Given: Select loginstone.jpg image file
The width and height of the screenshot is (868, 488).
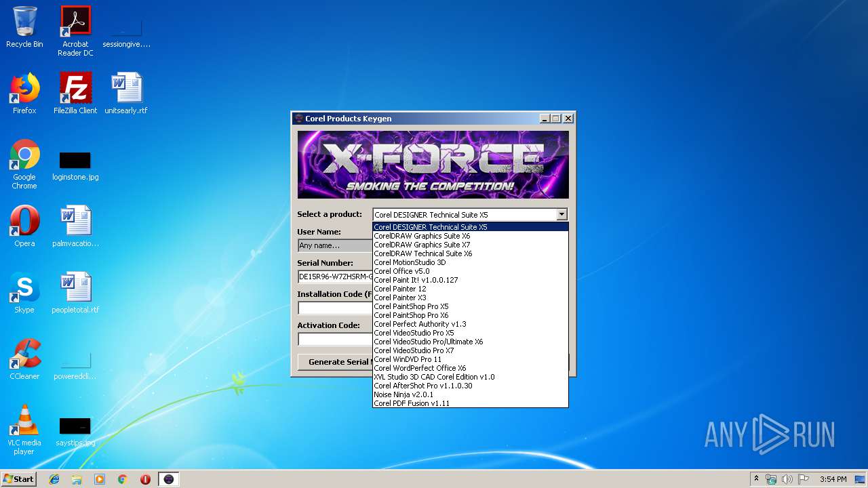Looking at the screenshot, I should click(x=75, y=166).
